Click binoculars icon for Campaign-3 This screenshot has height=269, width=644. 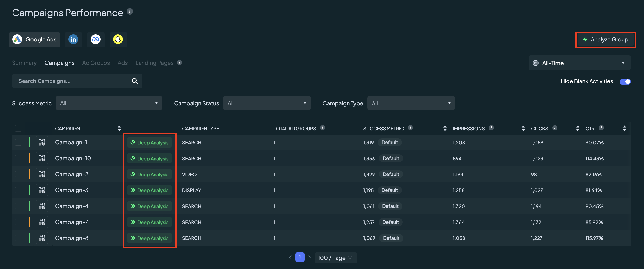42,190
